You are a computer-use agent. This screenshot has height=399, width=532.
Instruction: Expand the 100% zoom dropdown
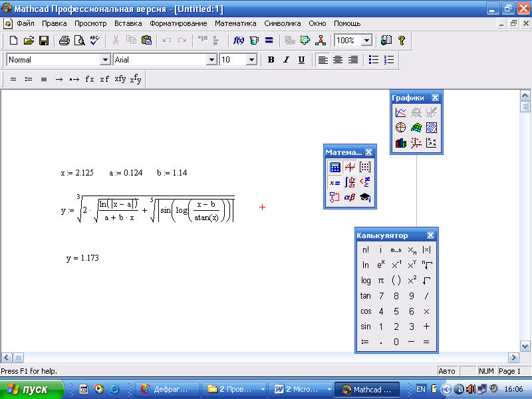click(x=366, y=41)
